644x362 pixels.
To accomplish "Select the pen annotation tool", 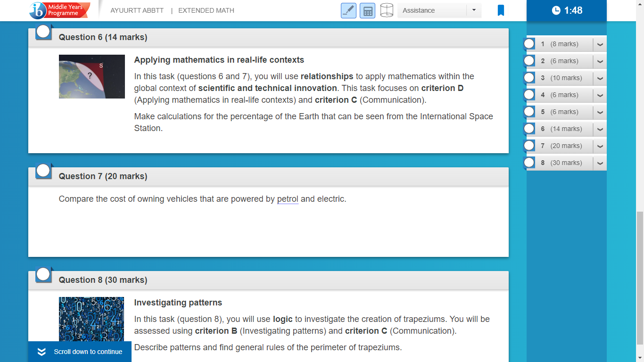I will [x=348, y=10].
